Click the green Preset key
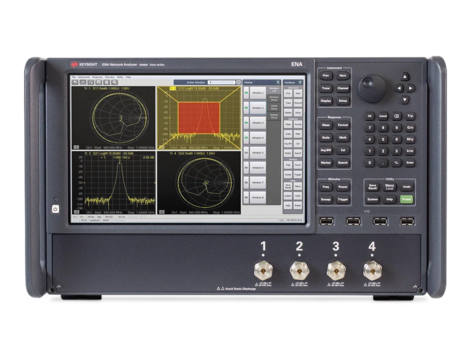 point(406,199)
